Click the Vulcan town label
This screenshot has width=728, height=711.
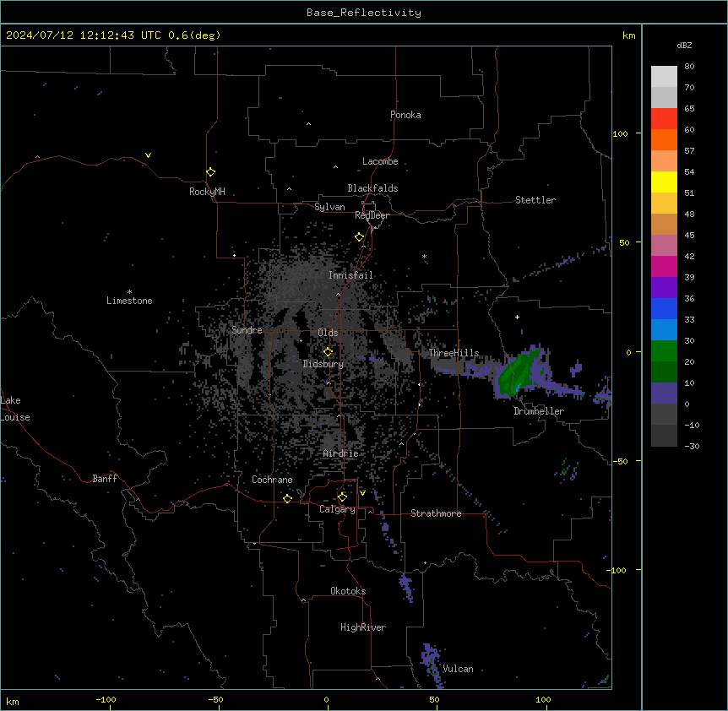coord(458,669)
